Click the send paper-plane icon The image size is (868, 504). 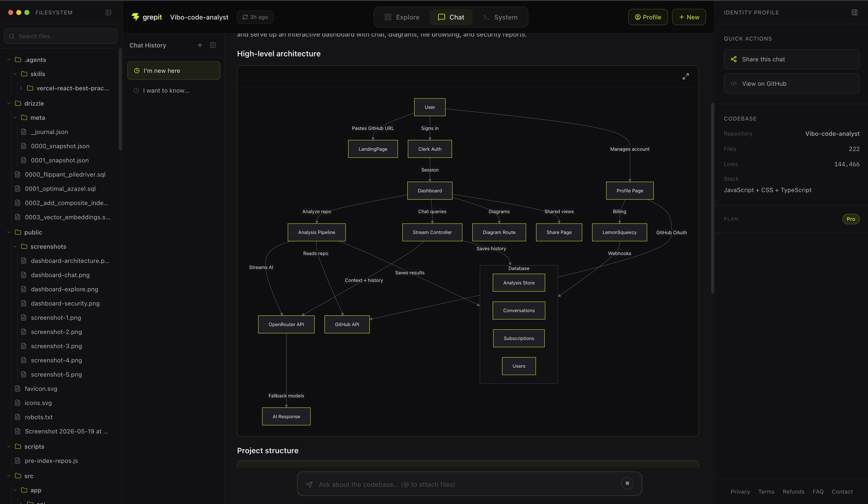[x=309, y=484]
